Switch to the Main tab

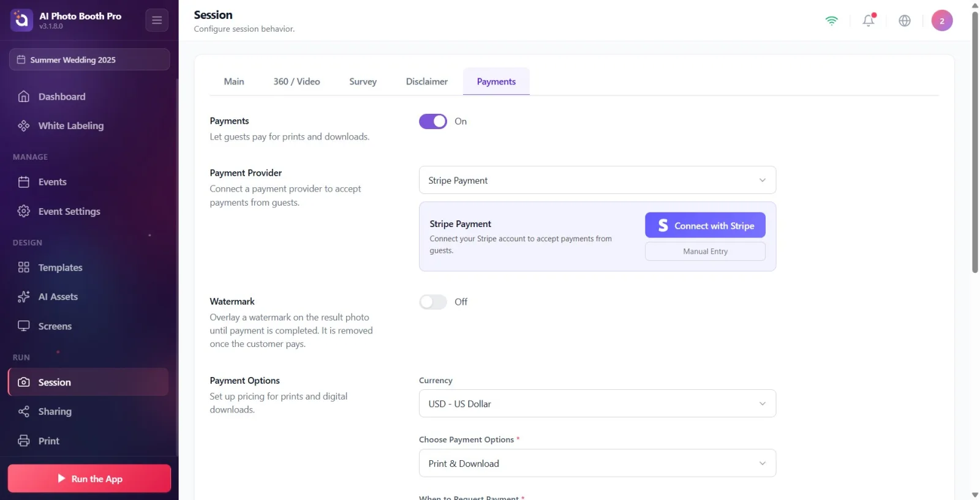pyautogui.click(x=234, y=81)
